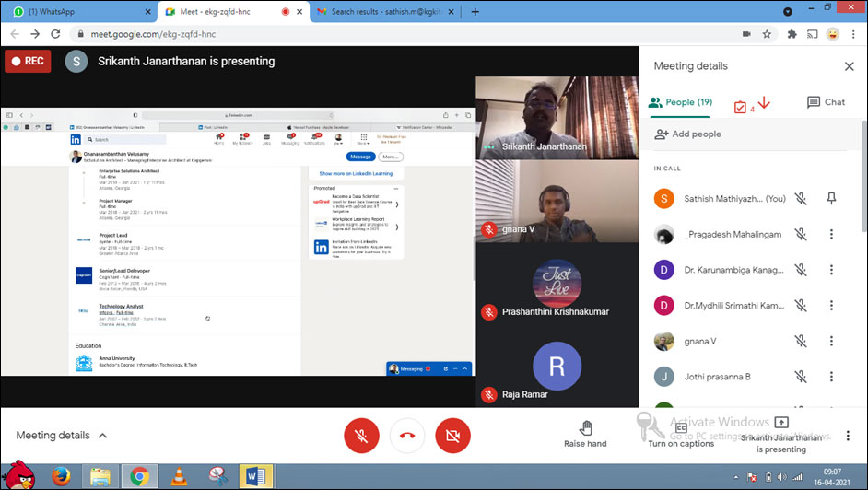Click the browser reload icon

56,34
